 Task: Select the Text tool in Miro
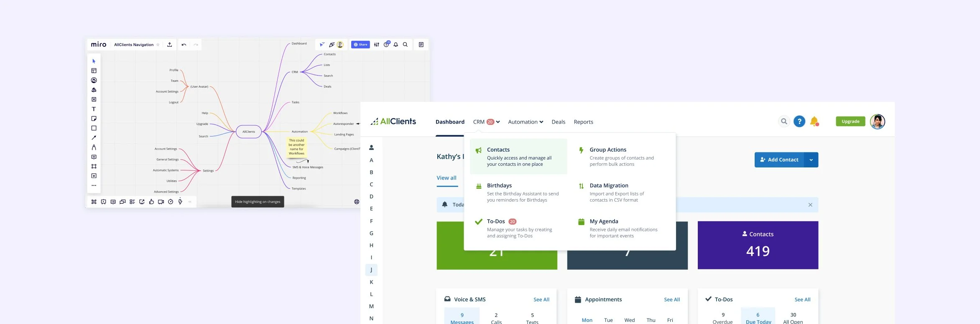(x=94, y=109)
